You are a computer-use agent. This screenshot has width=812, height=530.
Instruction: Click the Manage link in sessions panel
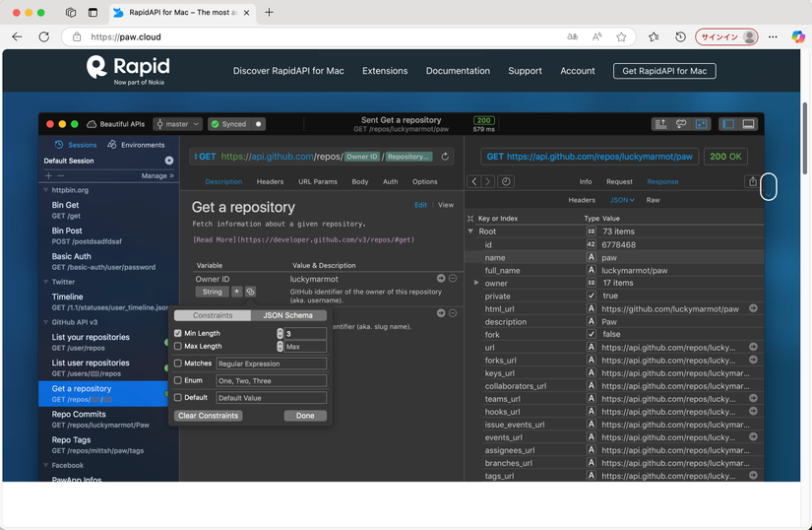157,175
